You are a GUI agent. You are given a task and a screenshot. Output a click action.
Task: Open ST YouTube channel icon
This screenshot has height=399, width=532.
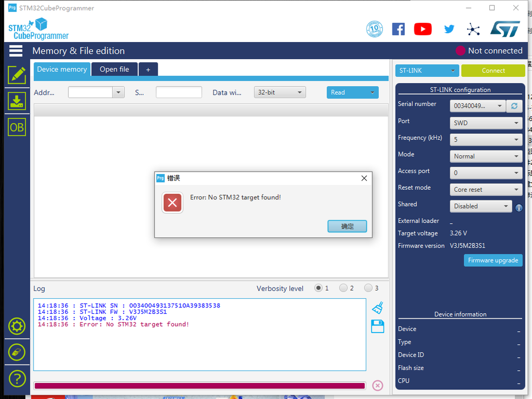(x=423, y=29)
